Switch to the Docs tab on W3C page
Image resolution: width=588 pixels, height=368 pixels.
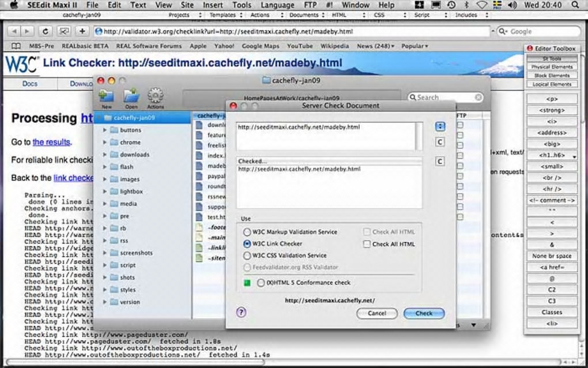coord(29,84)
